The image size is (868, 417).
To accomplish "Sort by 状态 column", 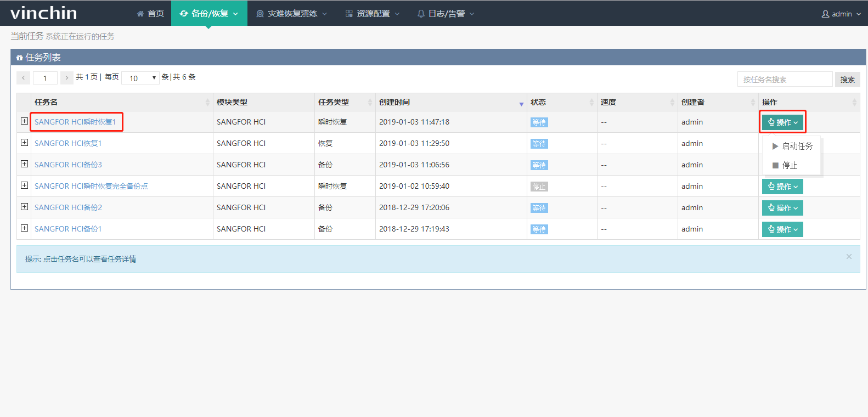I will [562, 102].
